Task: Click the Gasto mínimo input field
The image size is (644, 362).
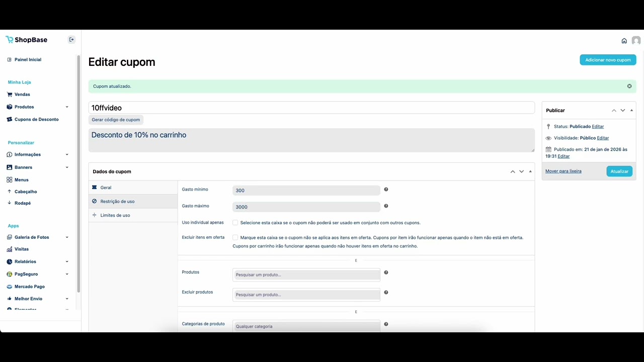Action: [306, 191]
